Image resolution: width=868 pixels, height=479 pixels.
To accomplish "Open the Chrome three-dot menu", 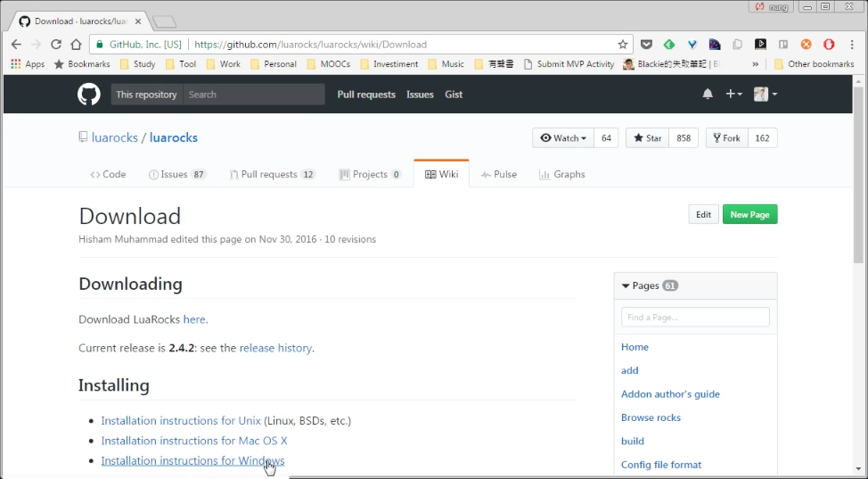I will [x=852, y=45].
